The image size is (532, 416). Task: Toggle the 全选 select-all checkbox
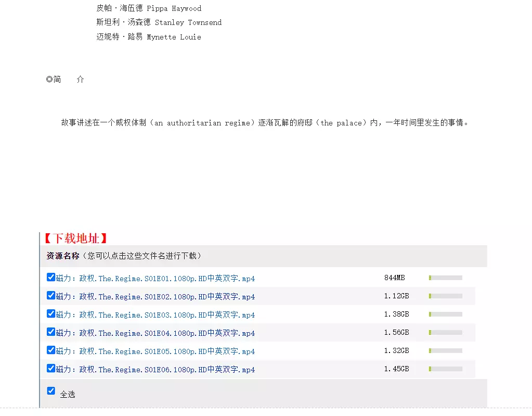50,391
